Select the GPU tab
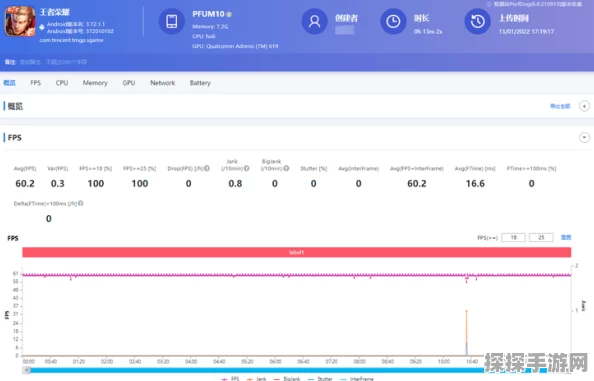The height and width of the screenshot is (381, 594). 129,83
